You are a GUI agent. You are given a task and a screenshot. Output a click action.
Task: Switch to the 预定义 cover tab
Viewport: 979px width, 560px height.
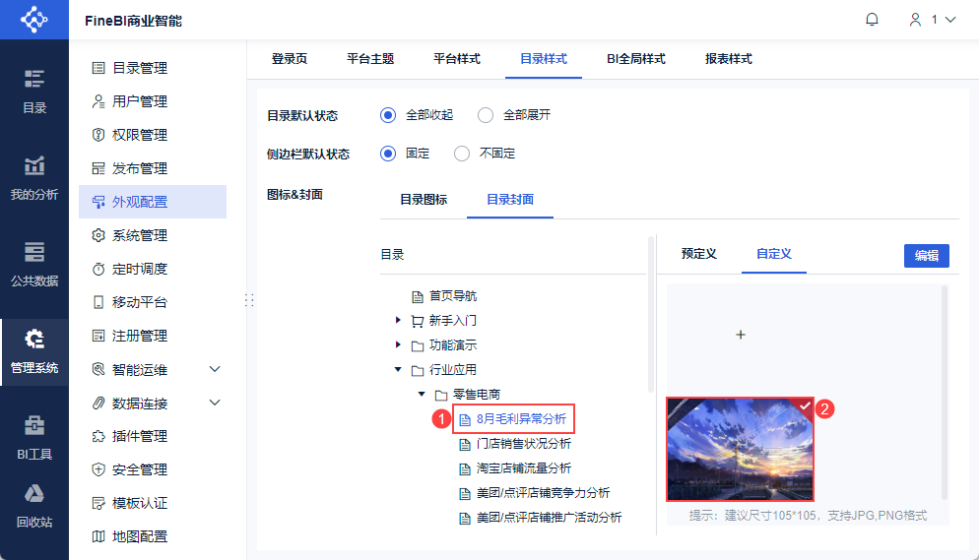click(699, 254)
